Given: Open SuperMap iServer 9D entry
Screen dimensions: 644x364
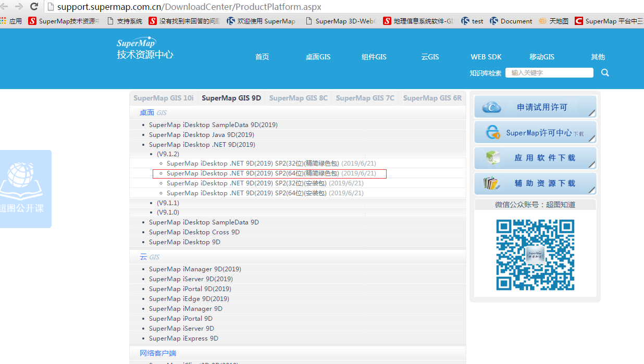Looking at the screenshot, I should pos(181,329).
